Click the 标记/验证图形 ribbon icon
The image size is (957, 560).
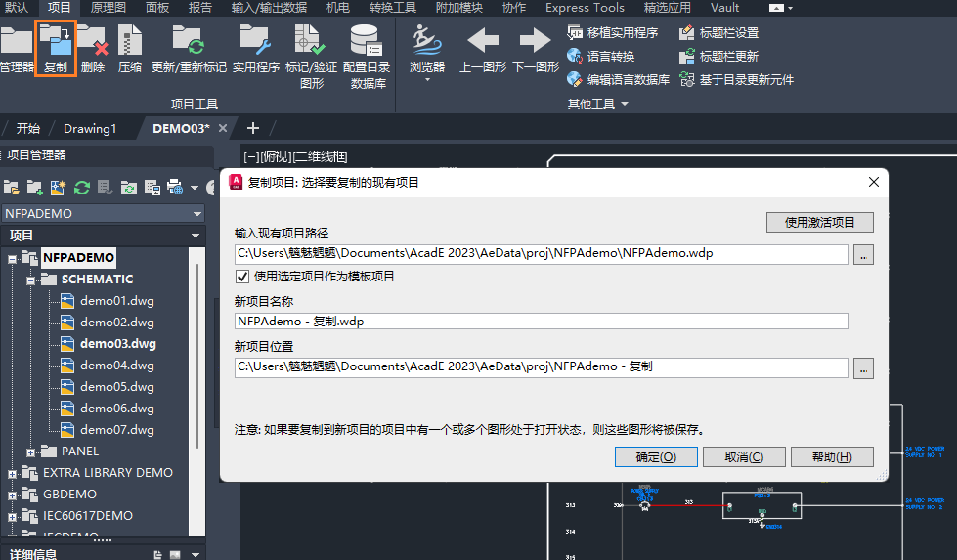311,57
